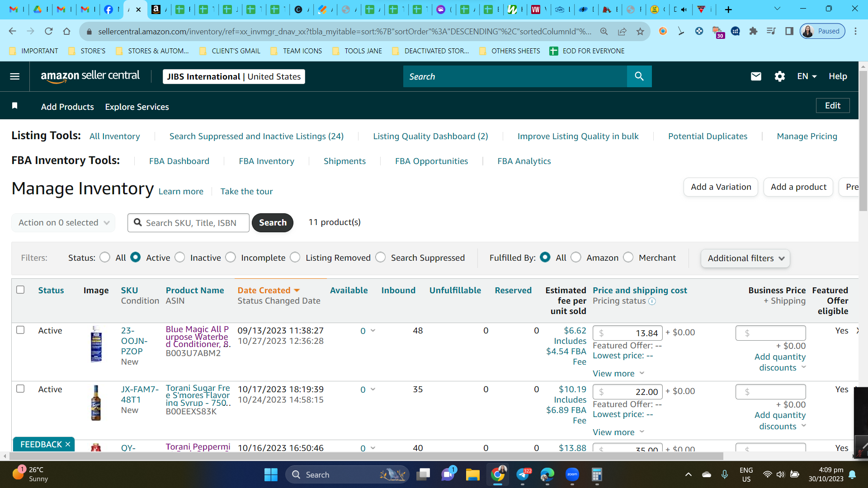This screenshot has width=868, height=488.
Task: Expand View more pricing for Torani S'mores
Action: tap(618, 432)
